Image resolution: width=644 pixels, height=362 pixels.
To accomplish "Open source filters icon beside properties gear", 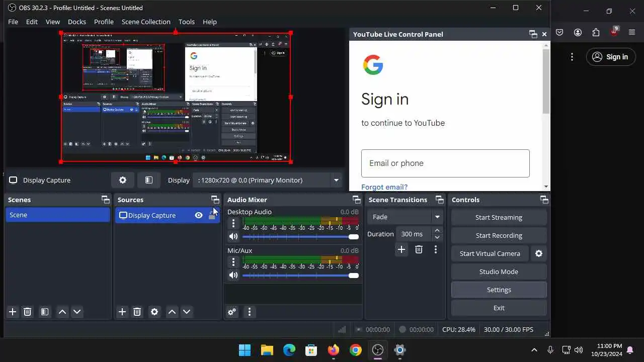I will pyautogui.click(x=149, y=180).
